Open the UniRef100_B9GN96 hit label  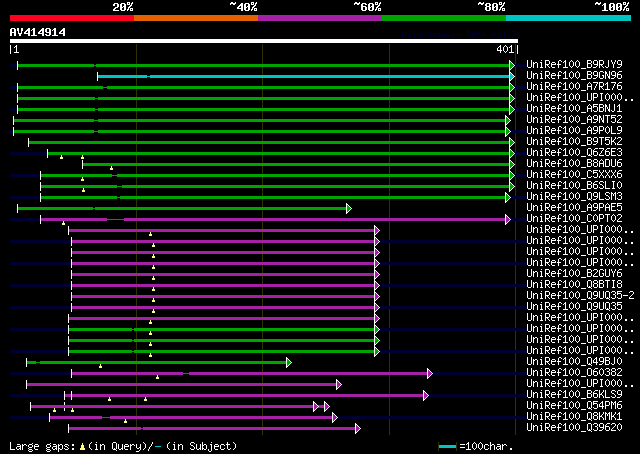point(575,75)
